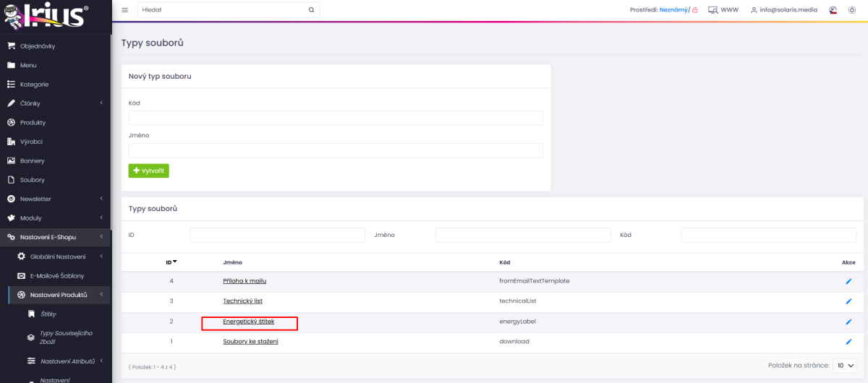868x383 pixels.
Task: Open the Czech flag language selector
Action: (833, 10)
